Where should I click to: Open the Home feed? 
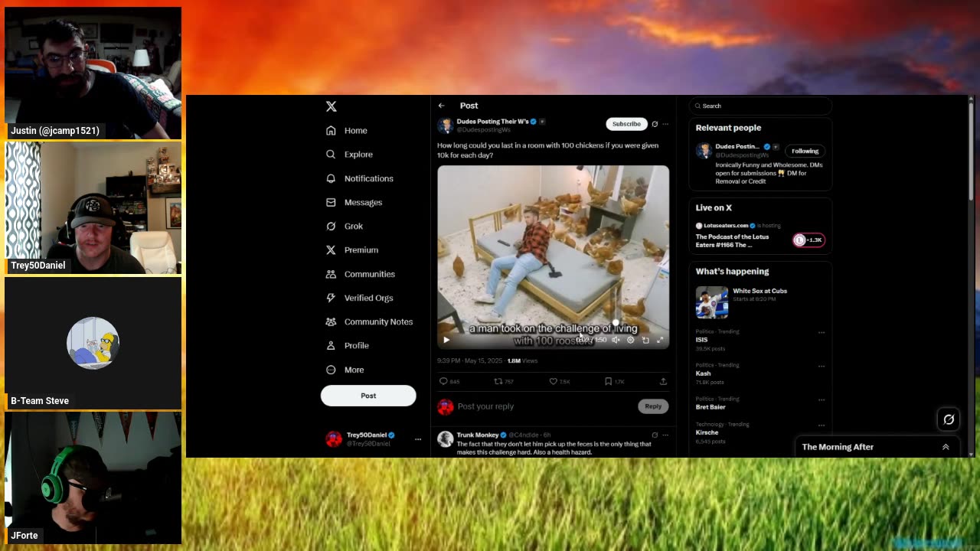tap(347, 131)
